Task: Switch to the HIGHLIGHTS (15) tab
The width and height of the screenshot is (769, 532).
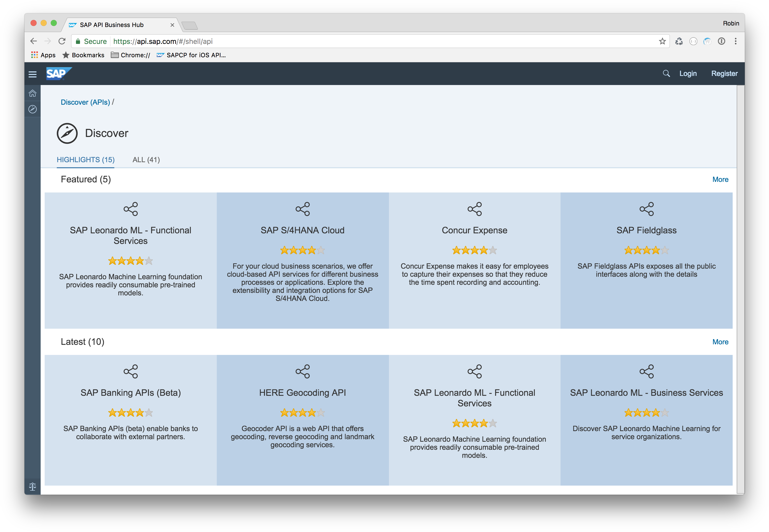Action: click(85, 160)
